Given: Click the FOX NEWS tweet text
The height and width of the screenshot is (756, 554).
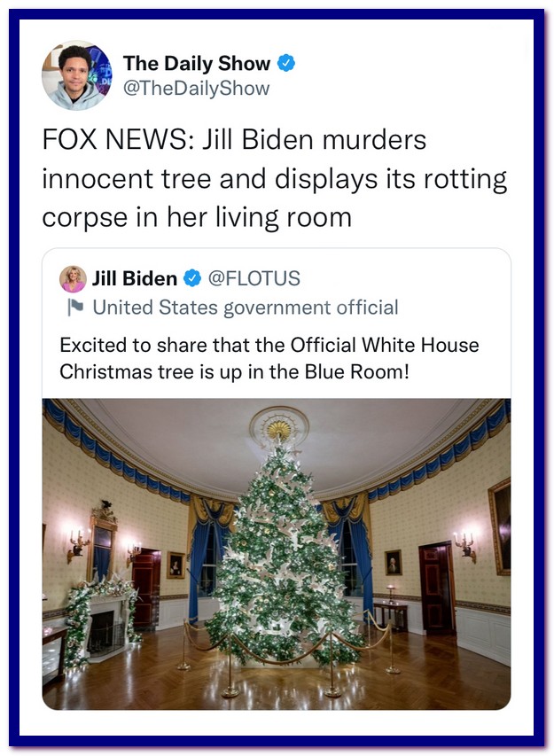Looking at the screenshot, I should [x=275, y=178].
